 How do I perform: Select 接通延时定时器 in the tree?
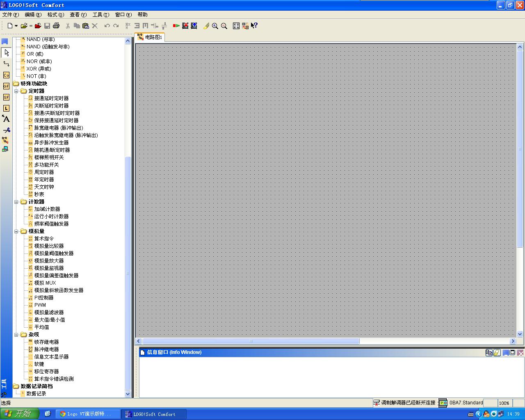(x=51, y=98)
